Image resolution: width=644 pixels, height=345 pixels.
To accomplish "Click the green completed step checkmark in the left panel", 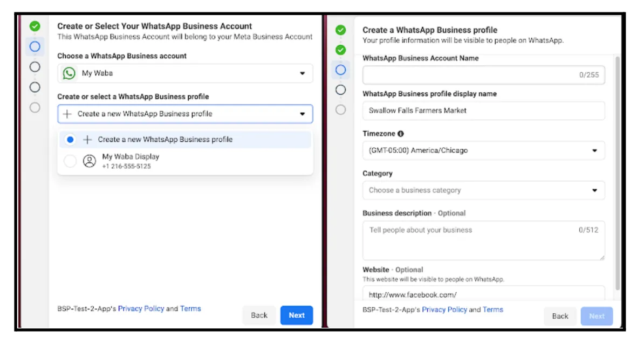I will coord(35,26).
